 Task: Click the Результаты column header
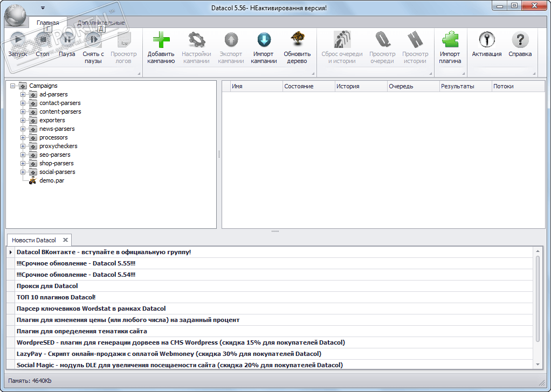(x=466, y=86)
